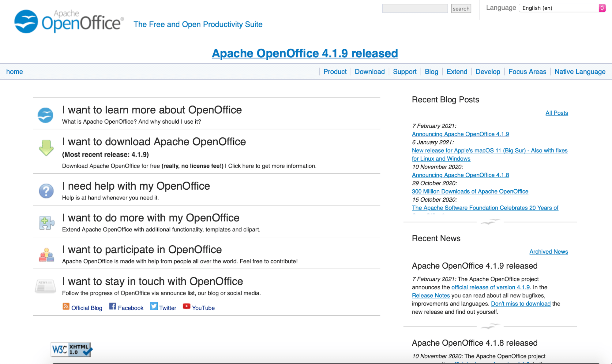Click the Apache OpenOffice logo in header

[x=69, y=21]
